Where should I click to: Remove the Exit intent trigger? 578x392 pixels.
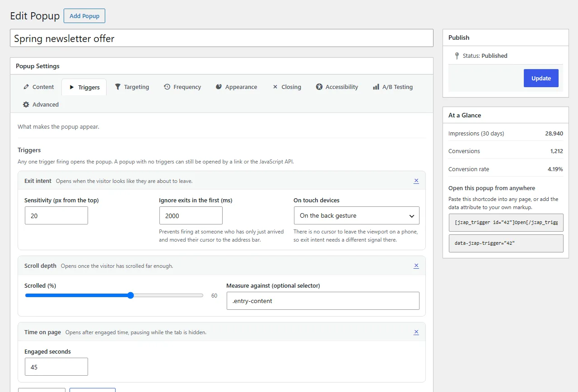[416, 181]
